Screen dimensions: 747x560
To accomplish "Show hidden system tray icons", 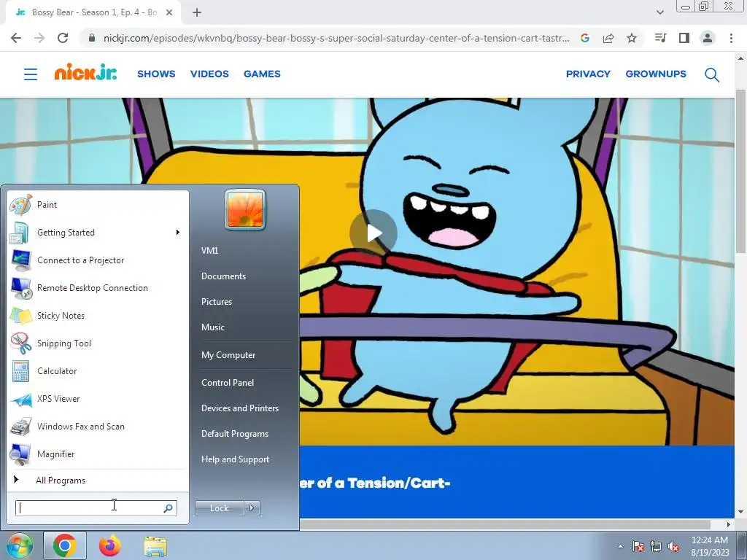I will [x=620, y=546].
